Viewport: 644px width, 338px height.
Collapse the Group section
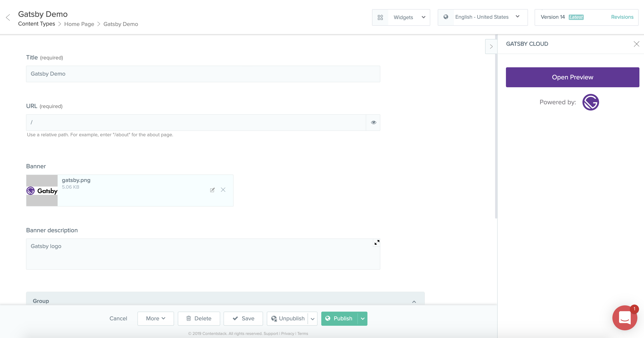click(414, 302)
